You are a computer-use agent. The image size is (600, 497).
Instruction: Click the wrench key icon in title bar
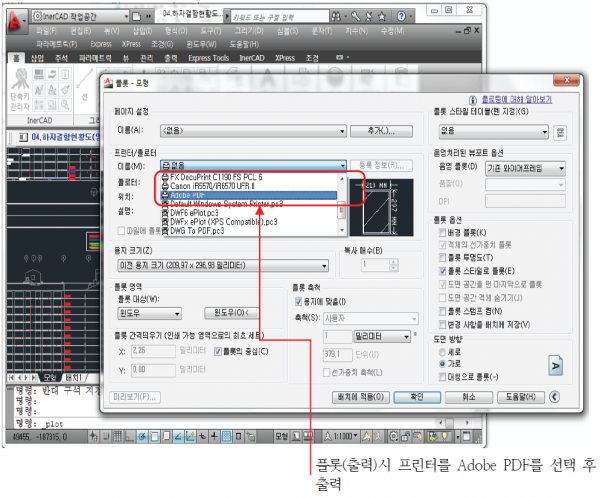tap(355, 16)
